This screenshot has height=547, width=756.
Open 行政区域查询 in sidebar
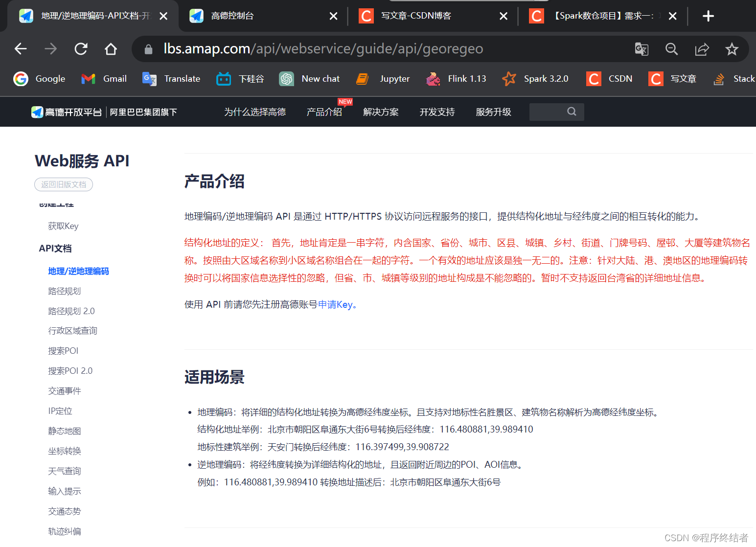tap(72, 331)
